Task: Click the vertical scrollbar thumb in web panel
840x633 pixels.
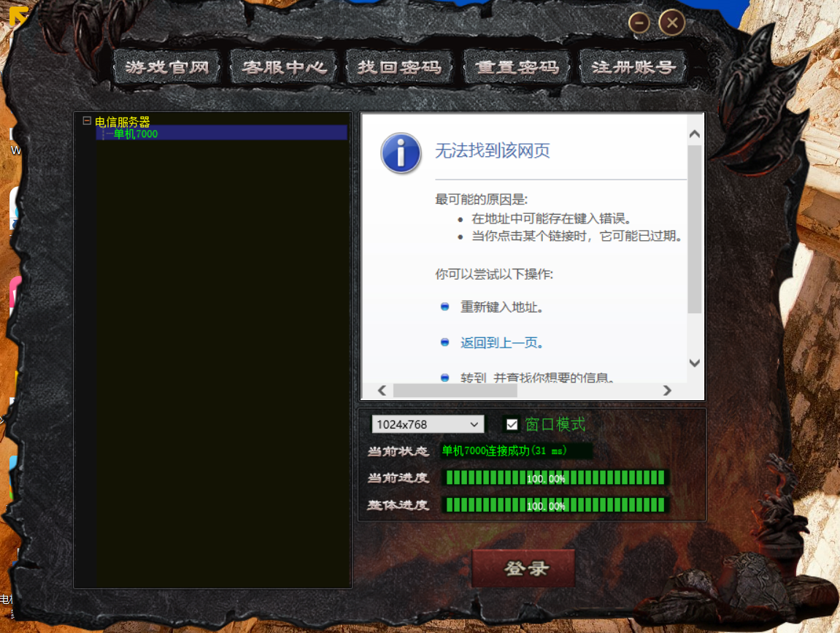Action: [694, 229]
